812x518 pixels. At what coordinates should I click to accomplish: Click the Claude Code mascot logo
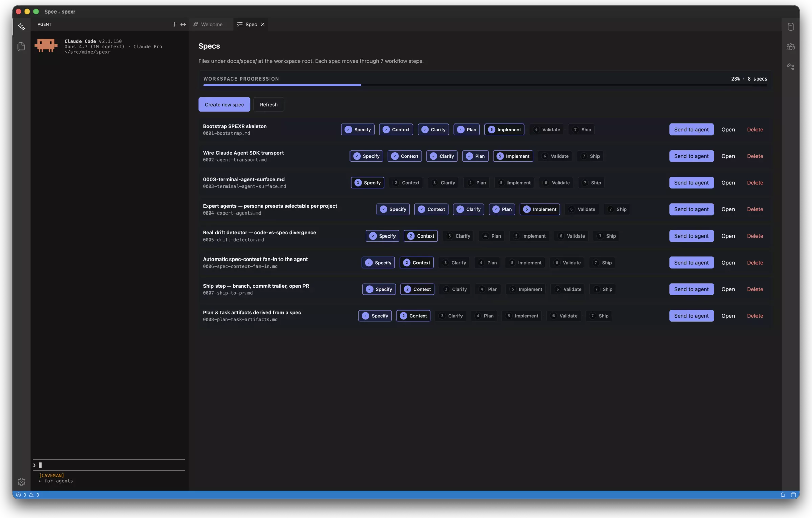click(x=46, y=45)
